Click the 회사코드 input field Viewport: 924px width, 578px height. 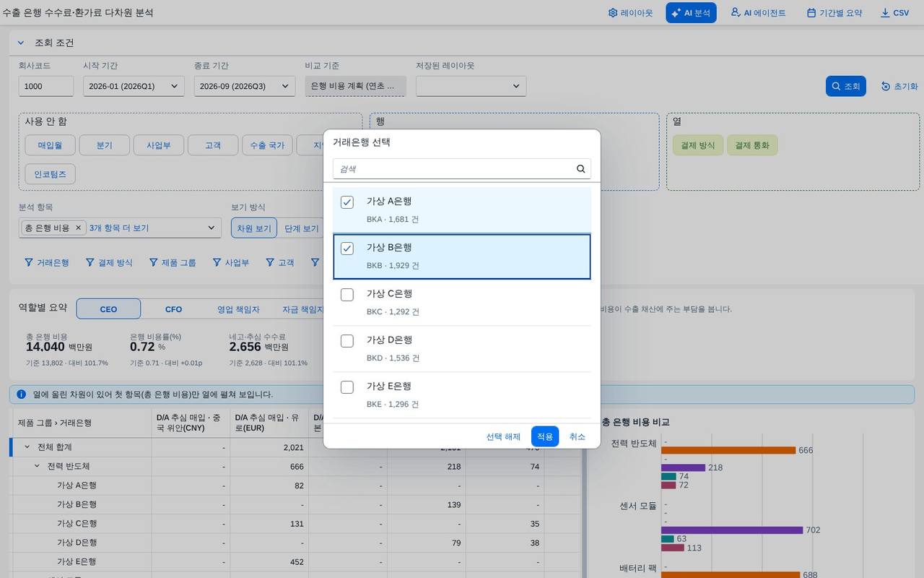point(46,86)
